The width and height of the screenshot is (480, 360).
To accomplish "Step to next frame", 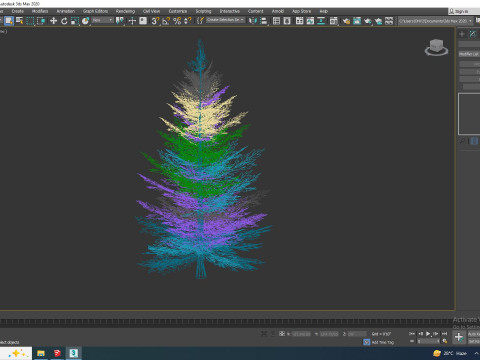I will (436, 334).
